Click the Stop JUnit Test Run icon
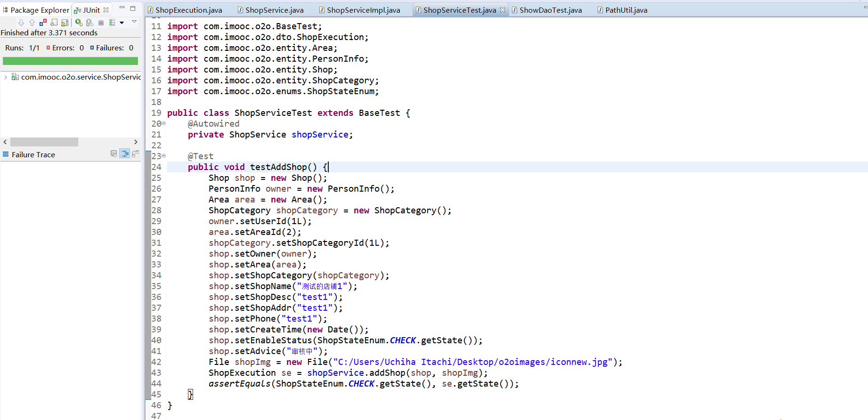Screen dimensions: 868x420 click(x=101, y=23)
